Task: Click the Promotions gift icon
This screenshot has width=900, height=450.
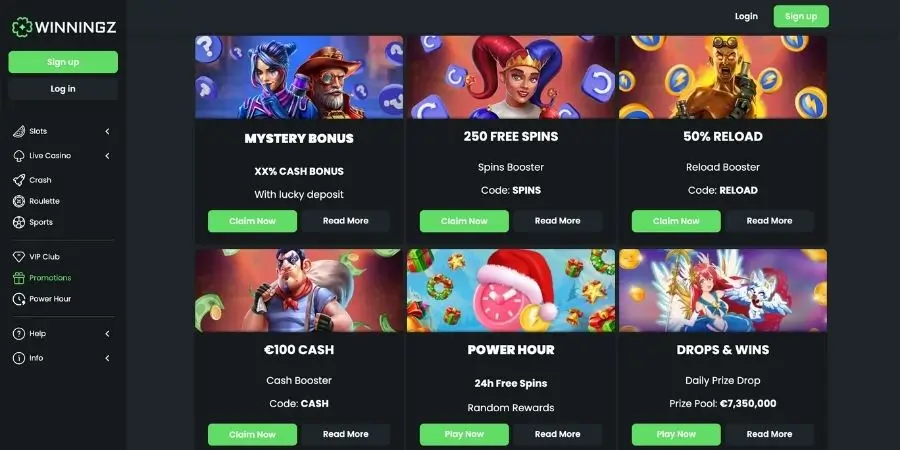Action: tap(19, 278)
